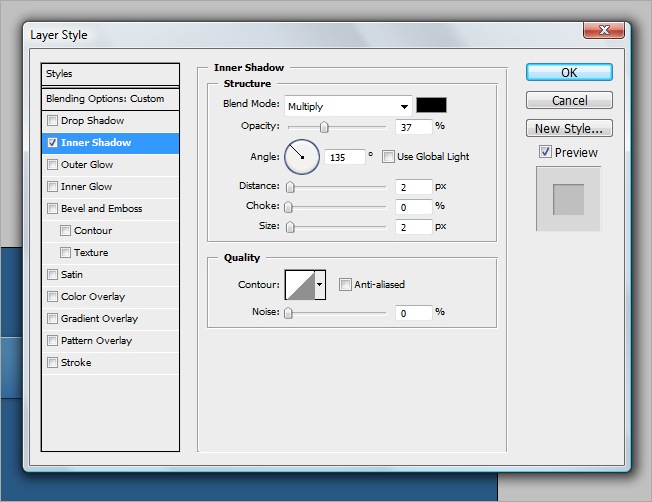Open the Contour picker arrow

coord(320,284)
